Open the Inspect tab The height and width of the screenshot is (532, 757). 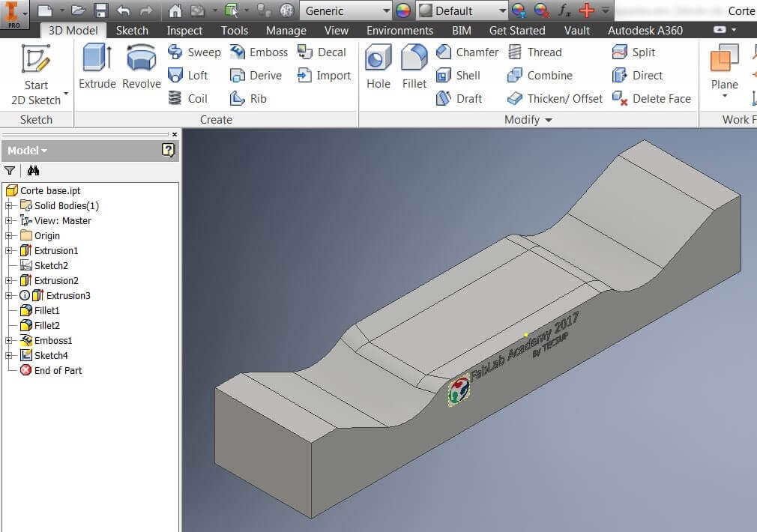pyautogui.click(x=184, y=31)
